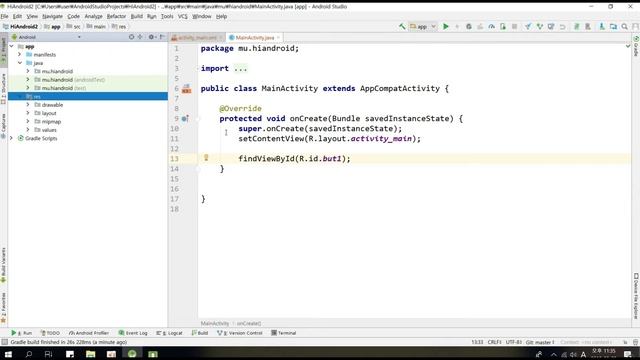Expand the Gradle Scripts node

pyautogui.click(x=11, y=138)
